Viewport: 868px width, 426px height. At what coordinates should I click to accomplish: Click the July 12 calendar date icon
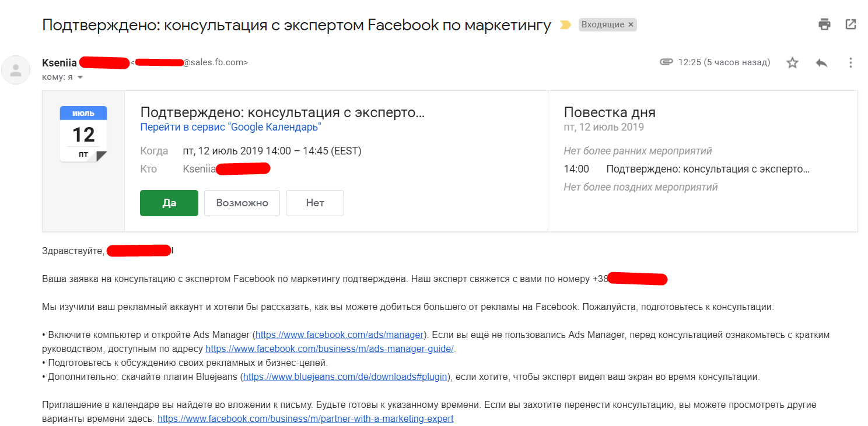pos(83,132)
